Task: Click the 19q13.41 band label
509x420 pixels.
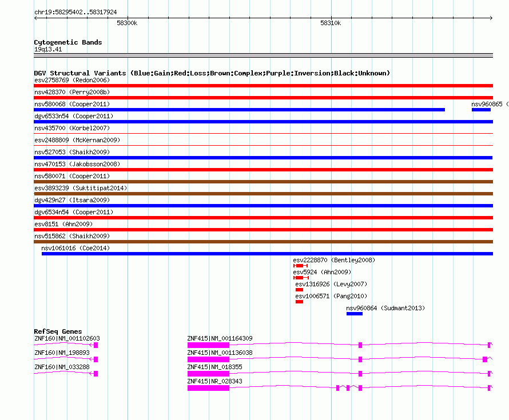Action: tap(48, 49)
